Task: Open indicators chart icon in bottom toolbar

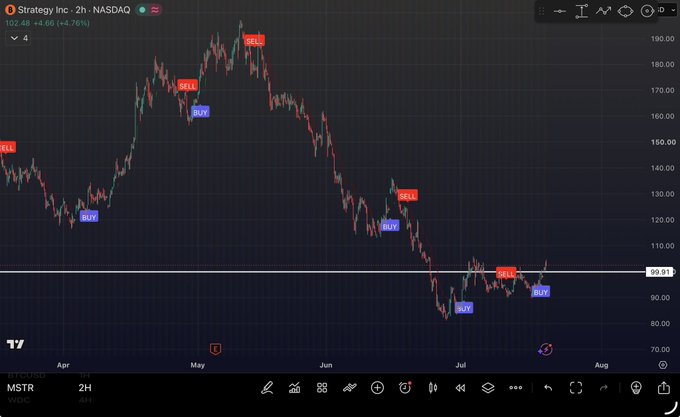Action: click(294, 388)
